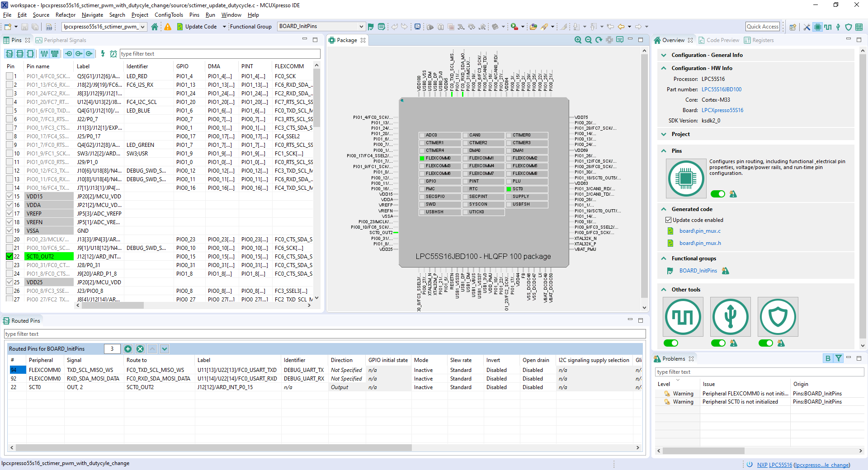Viewport: 868px width, 470px height.
Task: Click the green add routed pin button
Action: point(128,349)
